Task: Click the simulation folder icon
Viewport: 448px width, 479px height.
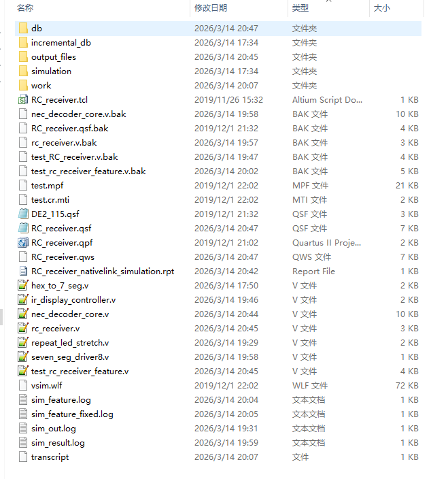Action: coord(23,71)
